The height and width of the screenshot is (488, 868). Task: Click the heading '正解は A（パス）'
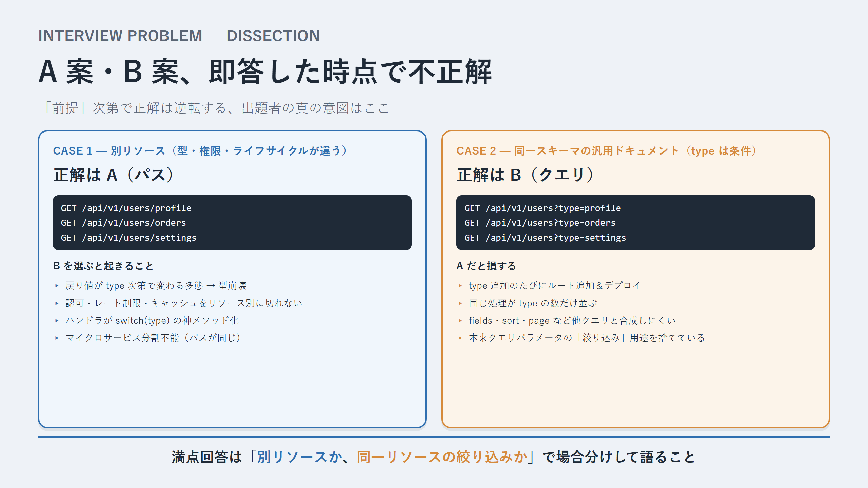[x=114, y=175]
